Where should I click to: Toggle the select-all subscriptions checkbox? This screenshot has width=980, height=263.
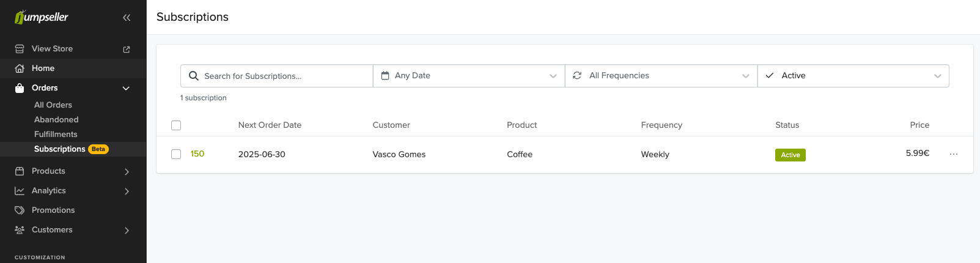click(176, 125)
